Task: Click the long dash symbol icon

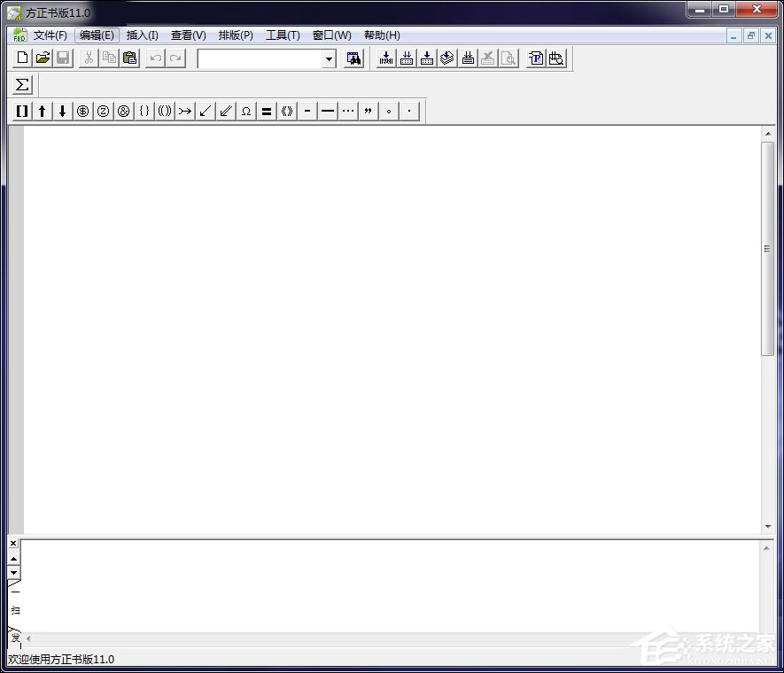Action: pos(328,111)
